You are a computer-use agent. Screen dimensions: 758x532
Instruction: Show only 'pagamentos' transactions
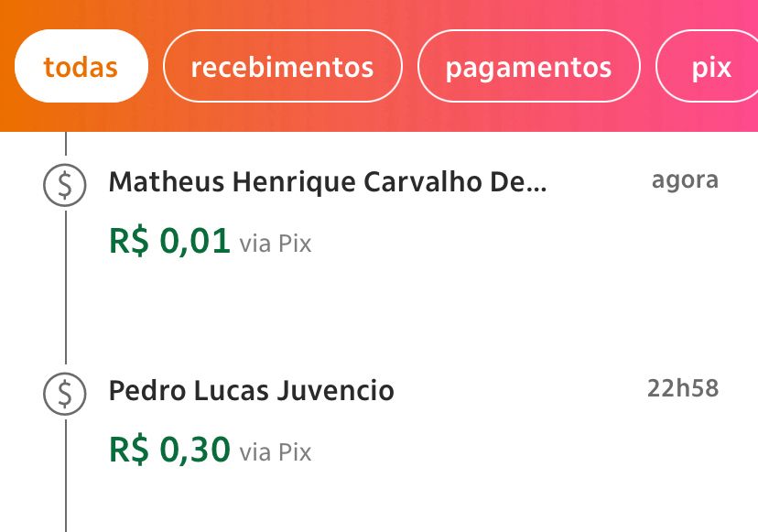[x=528, y=67]
